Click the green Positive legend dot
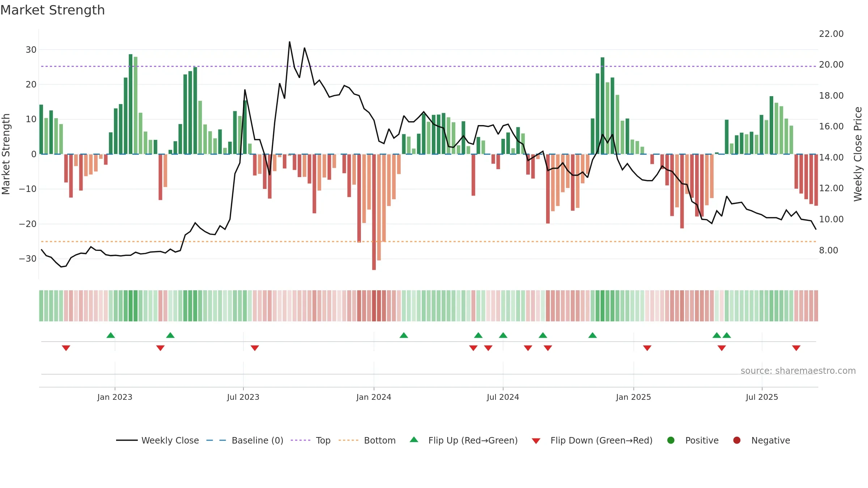Viewport: 868px width, 488px height. tap(671, 440)
